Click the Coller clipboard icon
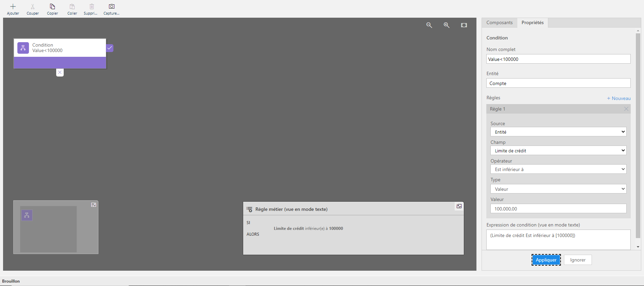This screenshot has height=286, width=644. coord(72,6)
